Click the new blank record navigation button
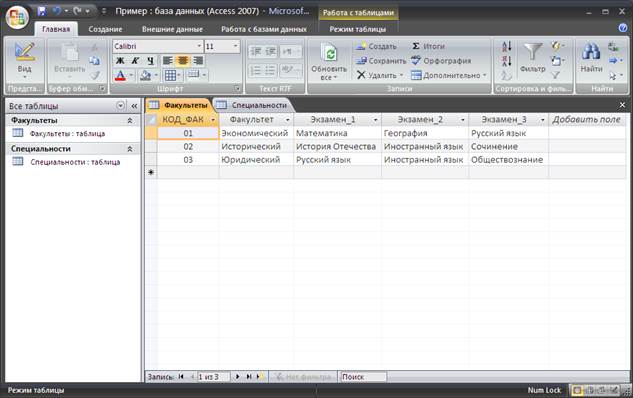Viewport: 633px width, 398px height. click(259, 377)
